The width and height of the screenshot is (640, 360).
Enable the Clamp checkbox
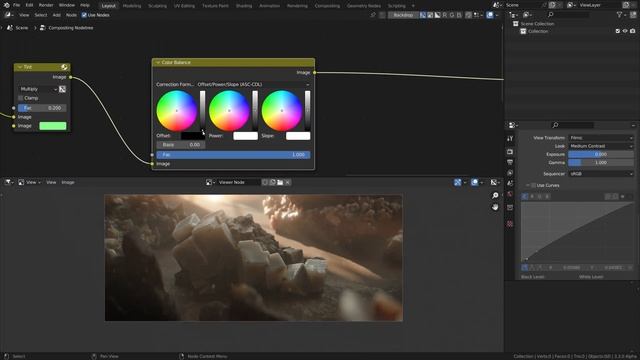click(x=20, y=98)
